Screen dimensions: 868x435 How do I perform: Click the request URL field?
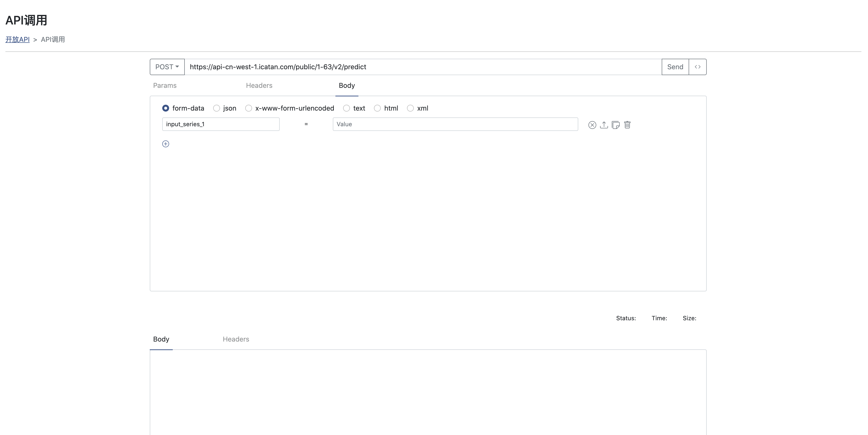[423, 67]
